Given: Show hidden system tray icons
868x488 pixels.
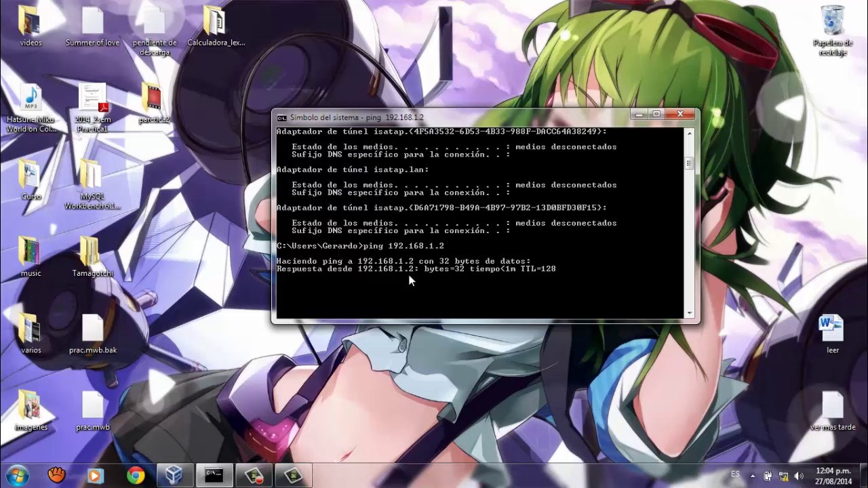Looking at the screenshot, I should 752,475.
